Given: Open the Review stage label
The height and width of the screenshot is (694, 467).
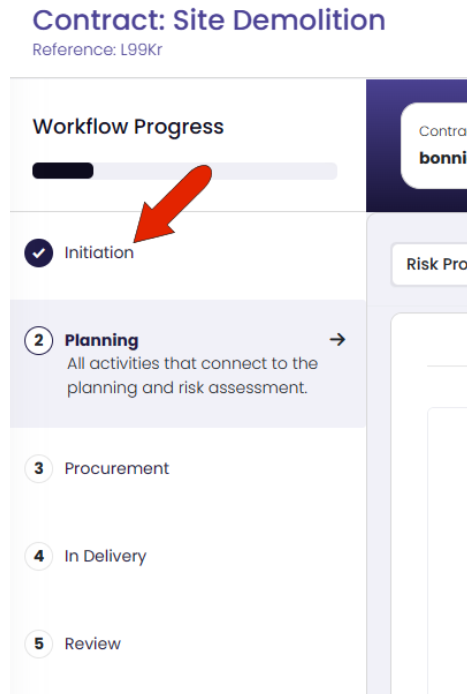Looking at the screenshot, I should [93, 644].
